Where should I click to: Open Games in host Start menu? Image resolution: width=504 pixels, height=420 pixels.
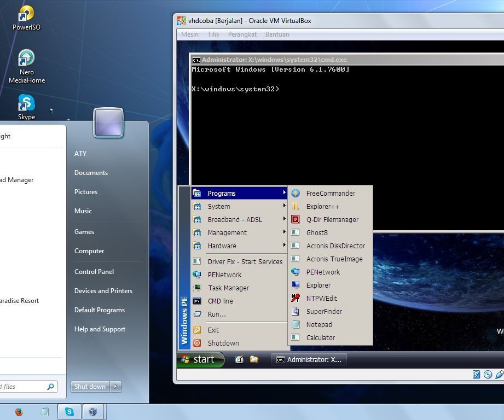(84, 232)
